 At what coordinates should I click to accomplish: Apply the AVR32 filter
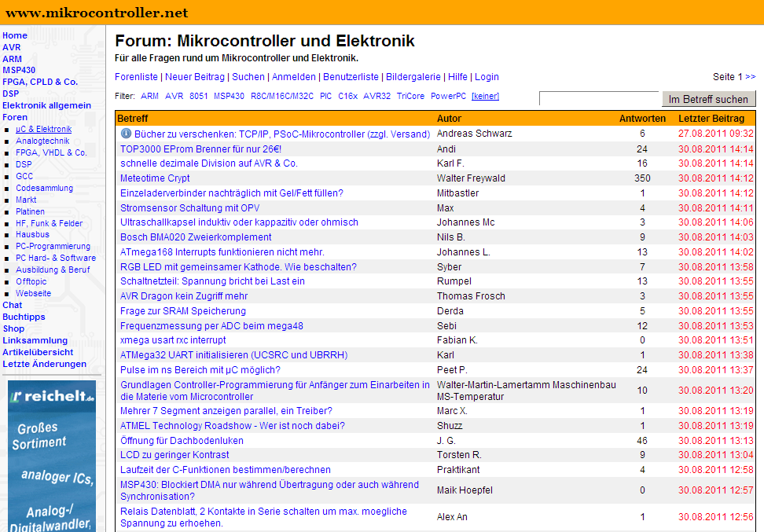click(376, 96)
